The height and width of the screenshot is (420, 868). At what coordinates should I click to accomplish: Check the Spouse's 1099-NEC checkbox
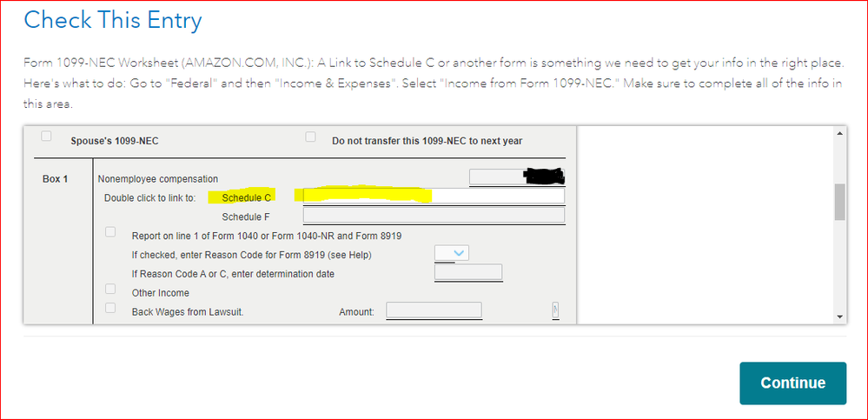pos(47,137)
